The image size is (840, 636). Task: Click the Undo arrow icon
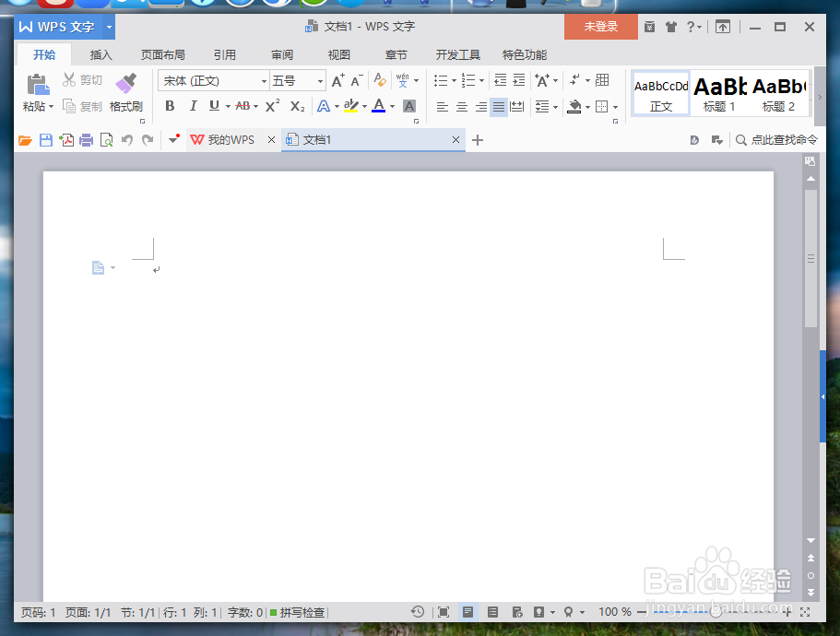click(x=126, y=139)
